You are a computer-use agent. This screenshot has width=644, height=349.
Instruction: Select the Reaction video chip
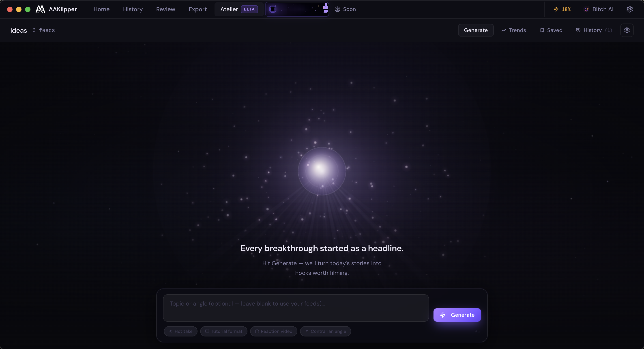pyautogui.click(x=273, y=331)
